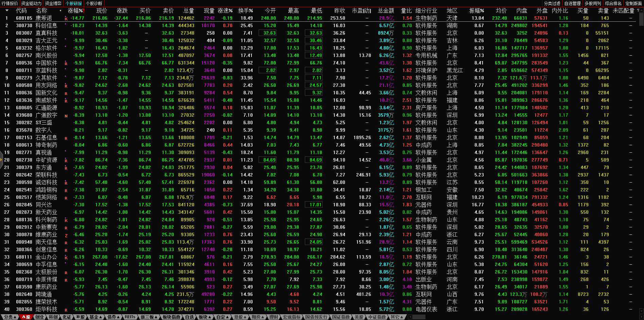Switch to the 资金驱动力 tab

[x=31, y=3]
